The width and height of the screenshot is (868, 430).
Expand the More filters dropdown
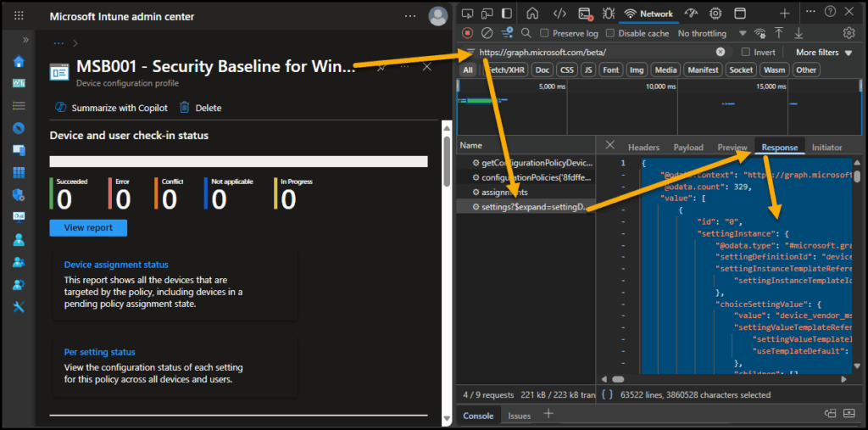point(824,52)
